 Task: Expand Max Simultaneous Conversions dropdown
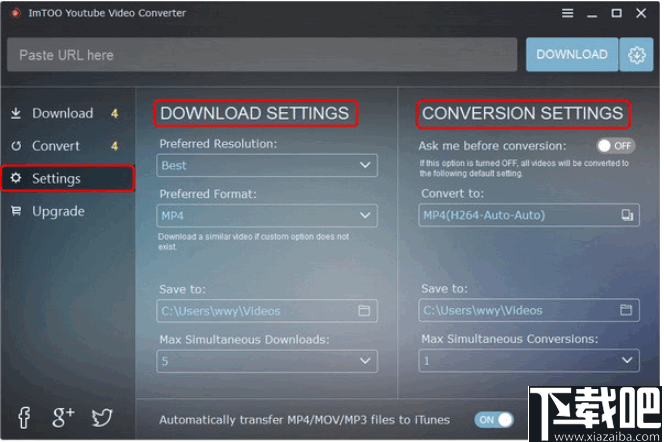pos(529,361)
